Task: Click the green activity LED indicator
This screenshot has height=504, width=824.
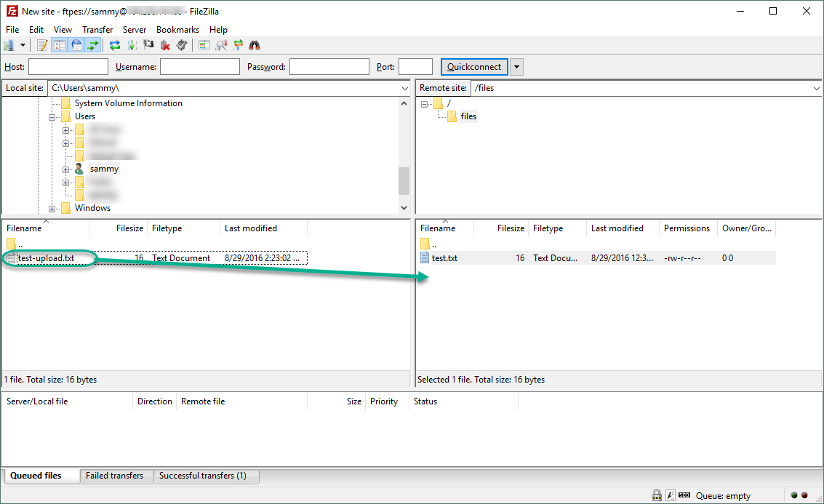Action: point(794,495)
